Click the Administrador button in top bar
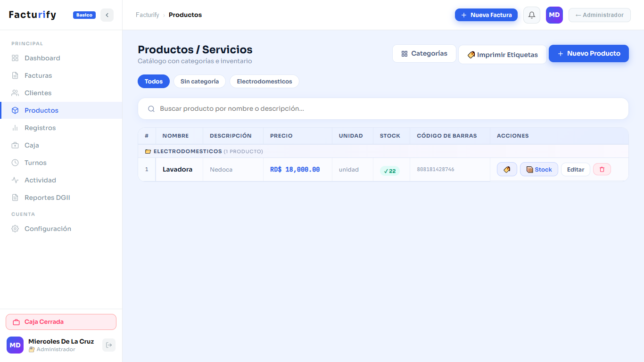The width and height of the screenshot is (644, 362). pyautogui.click(x=600, y=15)
